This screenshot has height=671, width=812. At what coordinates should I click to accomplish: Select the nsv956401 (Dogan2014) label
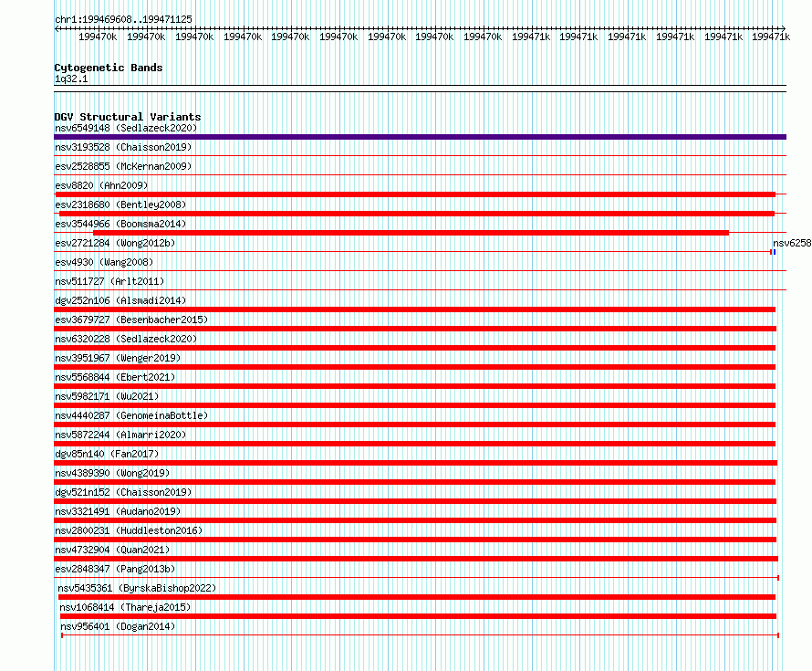pyautogui.click(x=118, y=626)
